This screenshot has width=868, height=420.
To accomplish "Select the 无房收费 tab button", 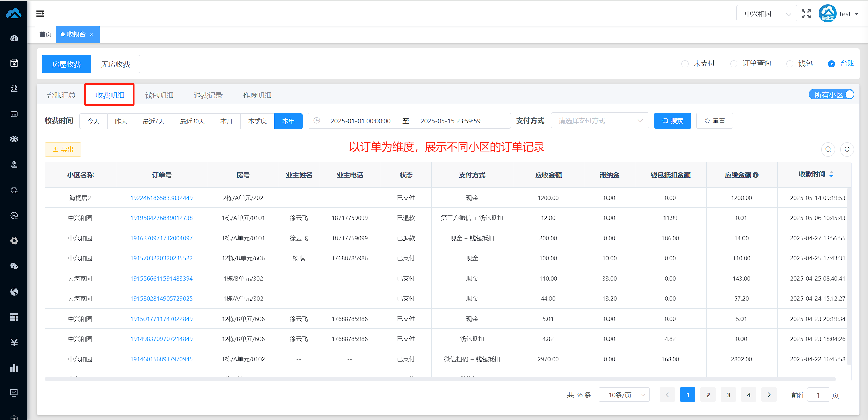I will (x=116, y=64).
